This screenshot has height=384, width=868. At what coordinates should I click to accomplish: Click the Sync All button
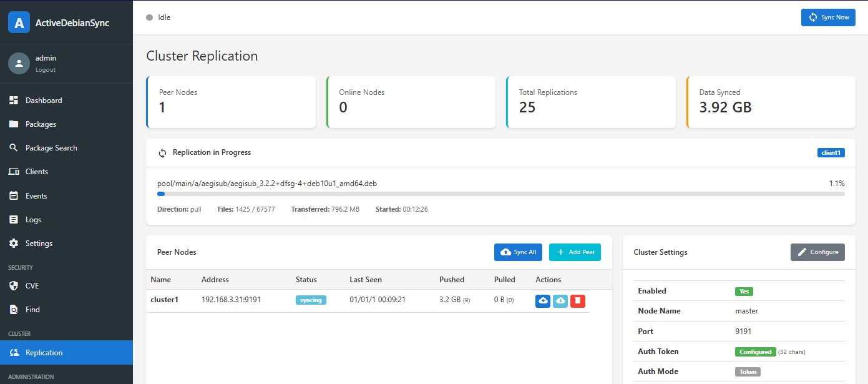[518, 252]
